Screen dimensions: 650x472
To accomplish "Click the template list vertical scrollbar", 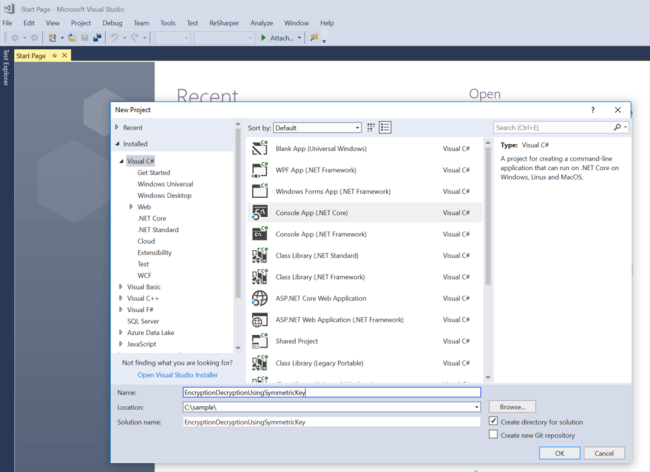I will click(x=488, y=215).
